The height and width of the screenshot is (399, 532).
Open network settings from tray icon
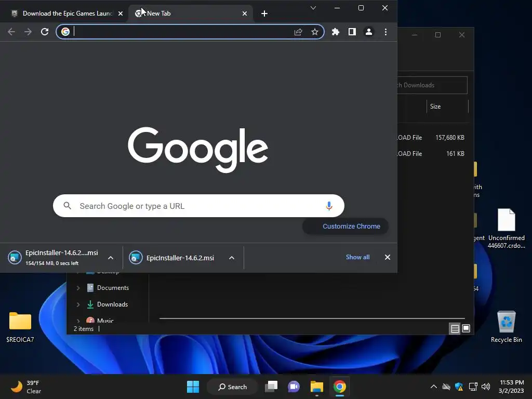coord(473,387)
